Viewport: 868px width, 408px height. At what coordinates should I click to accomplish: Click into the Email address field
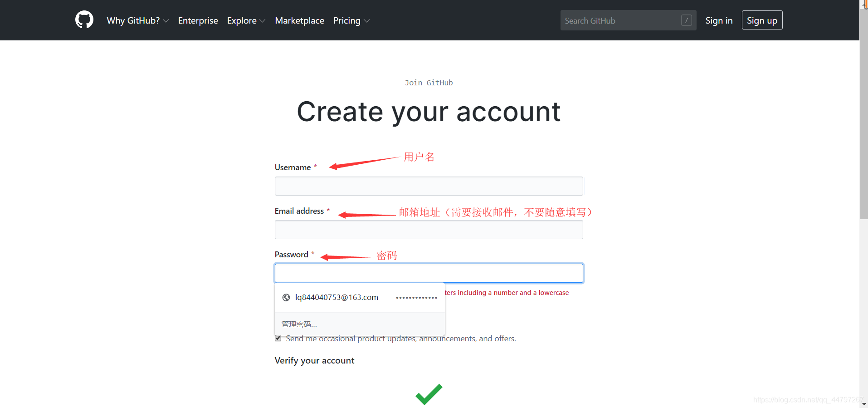tap(429, 230)
